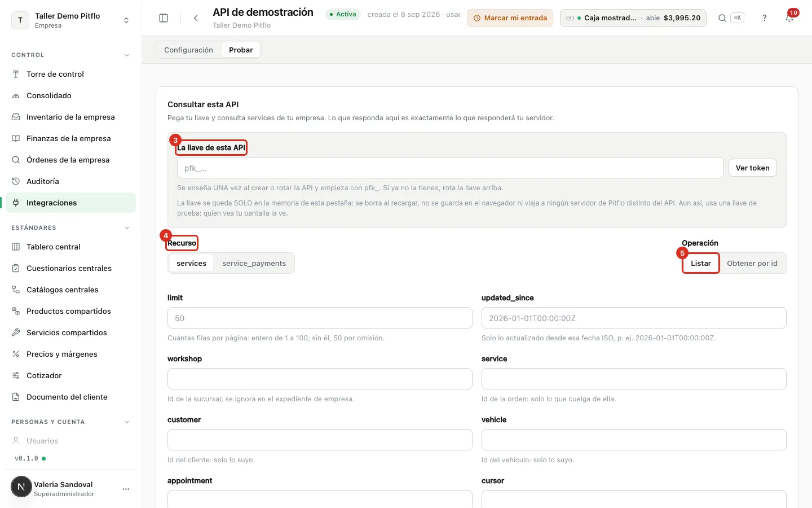Screen dimensions: 812x508
Task: Collapse the CONTROL sidebar section
Action: click(127, 55)
